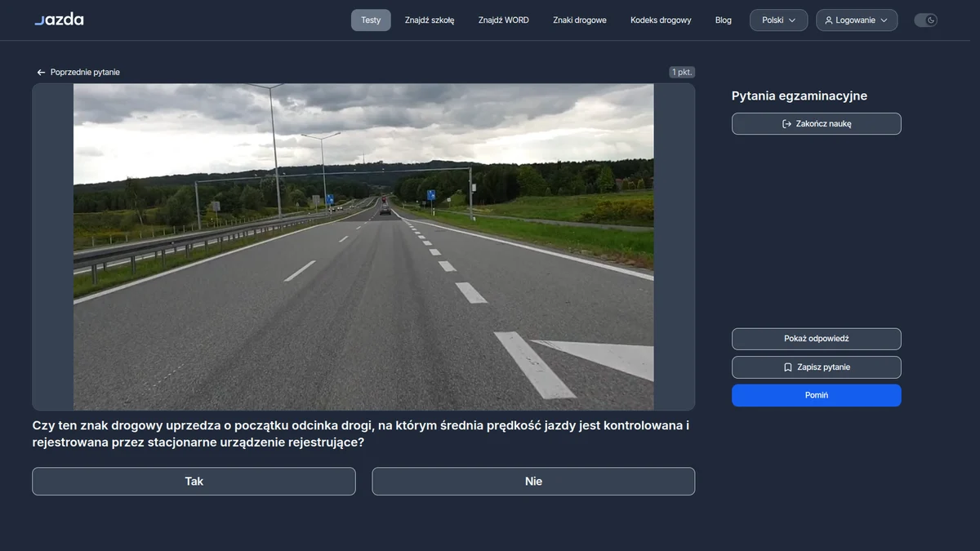Click the Pytania egzaminacyjne heading
This screenshot has height=551, width=980.
[x=800, y=96]
